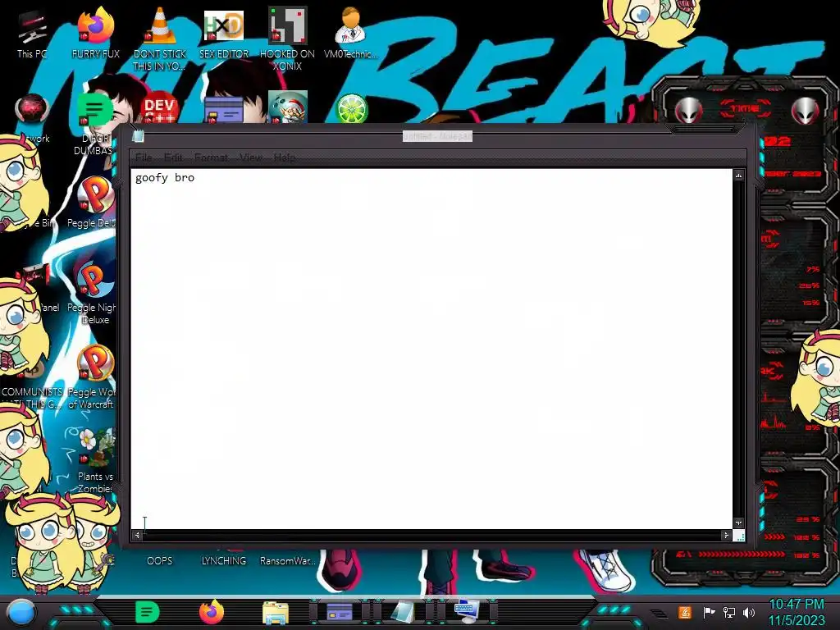
Task: Click the TIME label on the alien gadget
Action: tap(745, 109)
